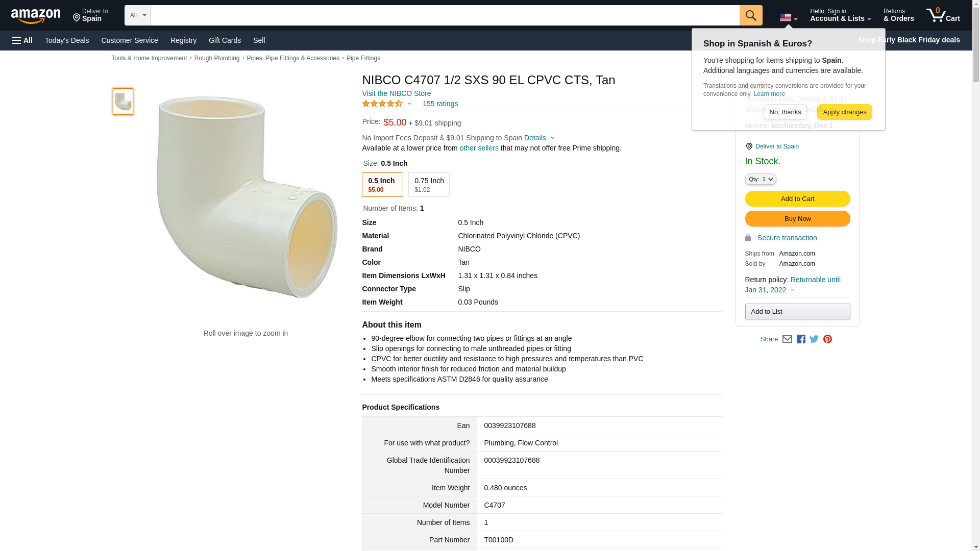This screenshot has height=551, width=980.
Task: Select the 0.5 Inch size option
Action: coord(382,185)
